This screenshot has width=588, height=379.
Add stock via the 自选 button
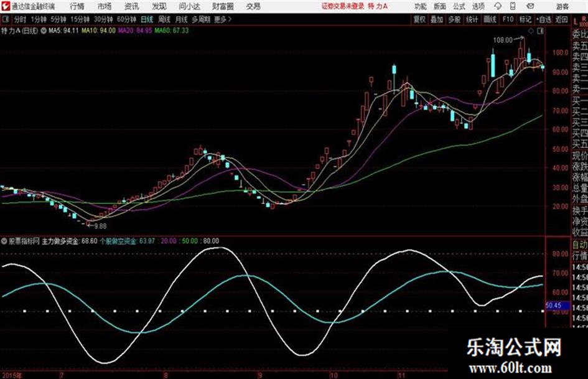click(x=544, y=19)
